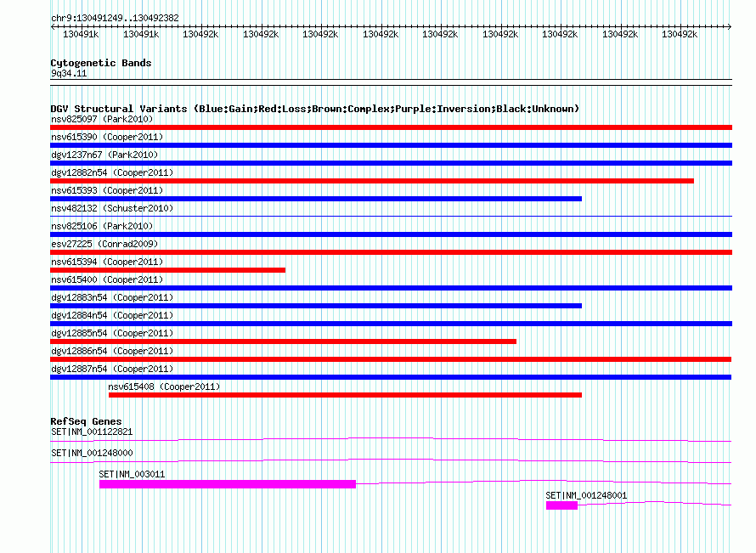Viewport: 756px width, 553px height.
Task: Open the RefSeq Genes track heading
Action: point(86,420)
